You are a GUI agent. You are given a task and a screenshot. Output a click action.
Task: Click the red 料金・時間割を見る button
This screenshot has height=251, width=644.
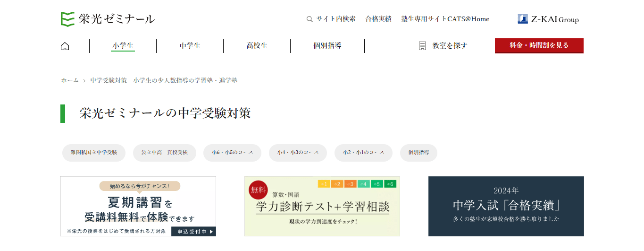[539, 46]
